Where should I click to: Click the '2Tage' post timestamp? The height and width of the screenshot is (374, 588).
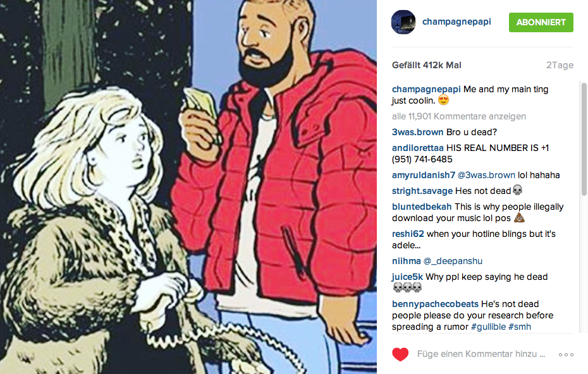click(x=560, y=65)
